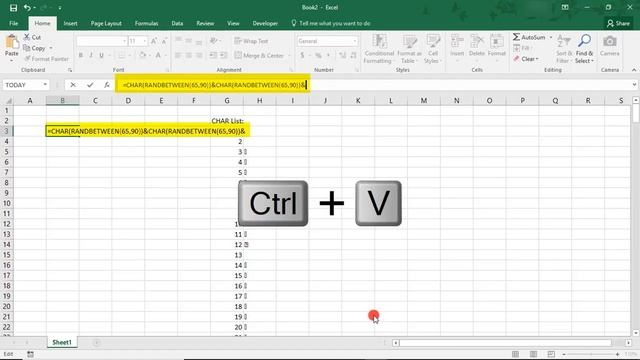Screen dimensions: 640x360
Task: Select the Sheet1 tab
Action: click(62, 342)
